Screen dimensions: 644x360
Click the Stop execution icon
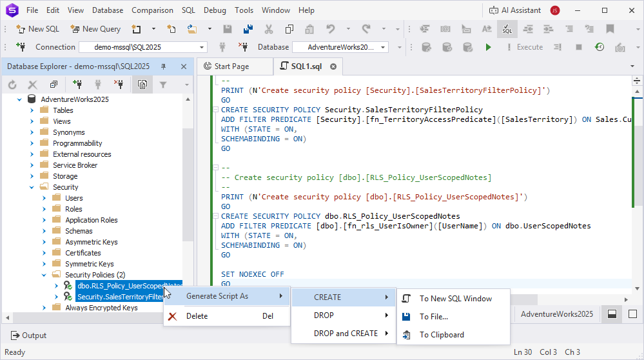point(579,47)
